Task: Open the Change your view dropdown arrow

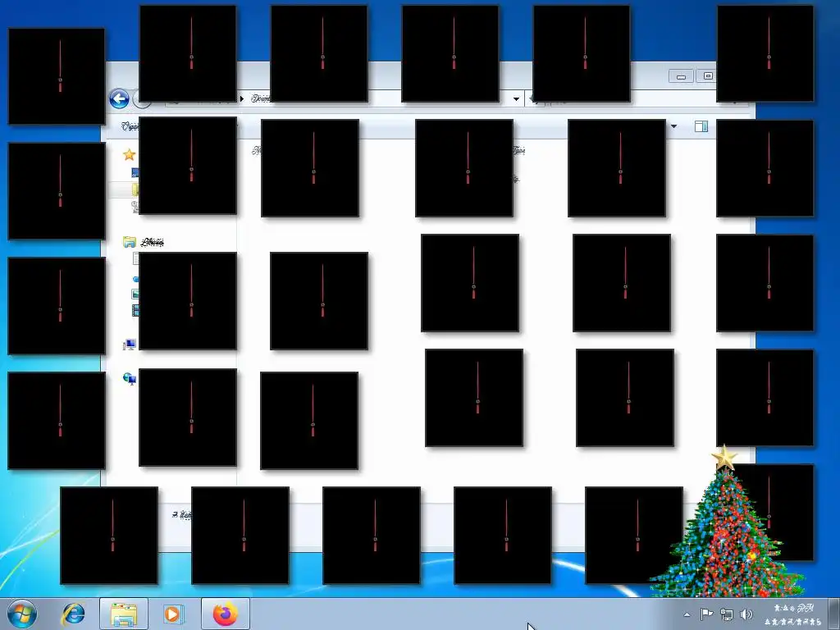Action: click(x=674, y=126)
